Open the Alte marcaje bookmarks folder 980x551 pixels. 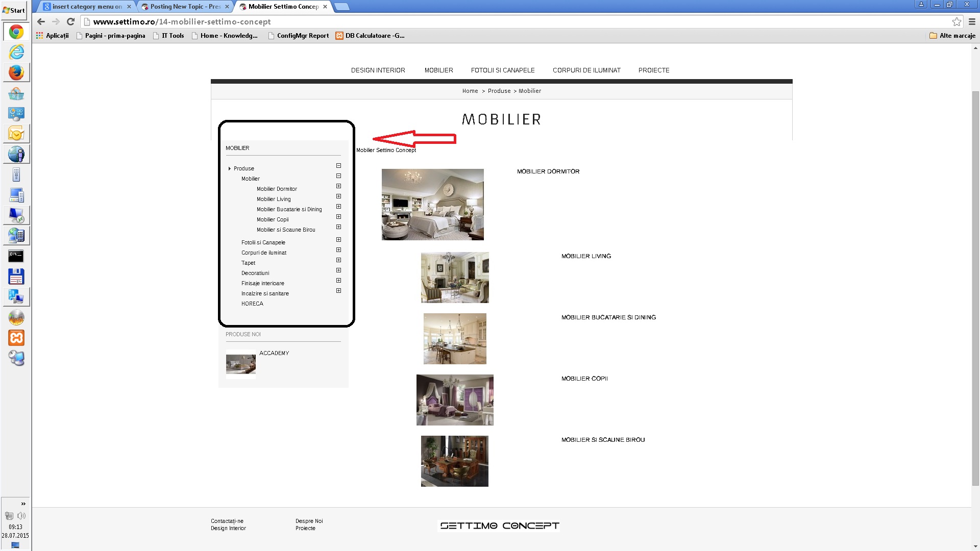(952, 36)
